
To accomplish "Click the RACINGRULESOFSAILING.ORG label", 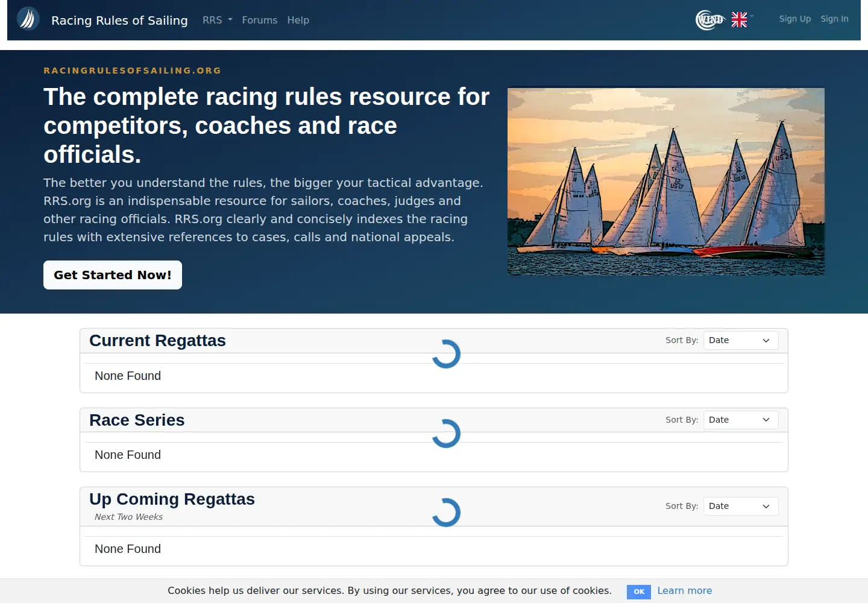I will coord(132,71).
